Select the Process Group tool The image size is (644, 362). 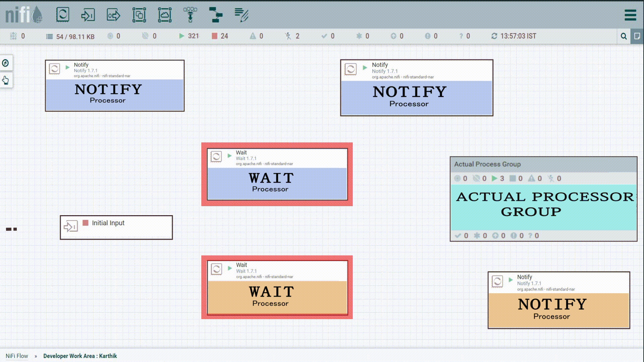click(139, 14)
